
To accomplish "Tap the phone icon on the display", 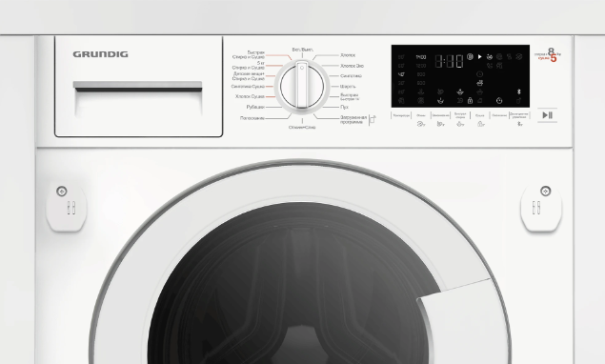I will coord(490,66).
